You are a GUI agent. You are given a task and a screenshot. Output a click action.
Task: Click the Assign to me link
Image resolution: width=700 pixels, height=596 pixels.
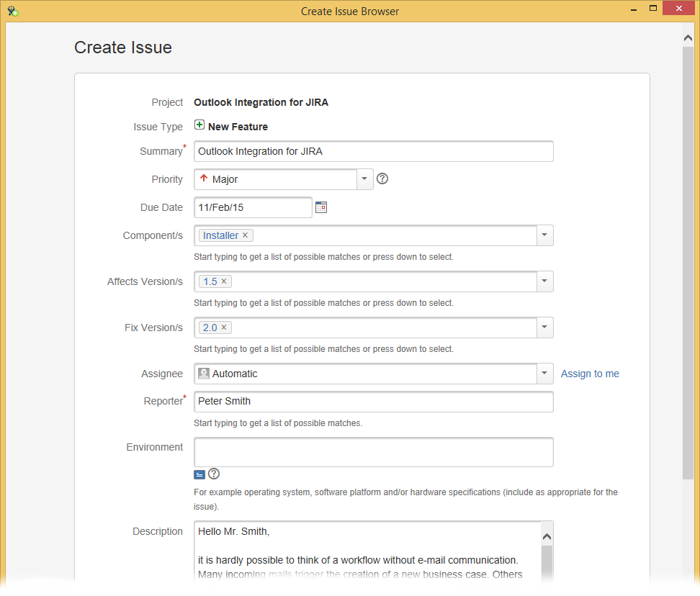(590, 374)
